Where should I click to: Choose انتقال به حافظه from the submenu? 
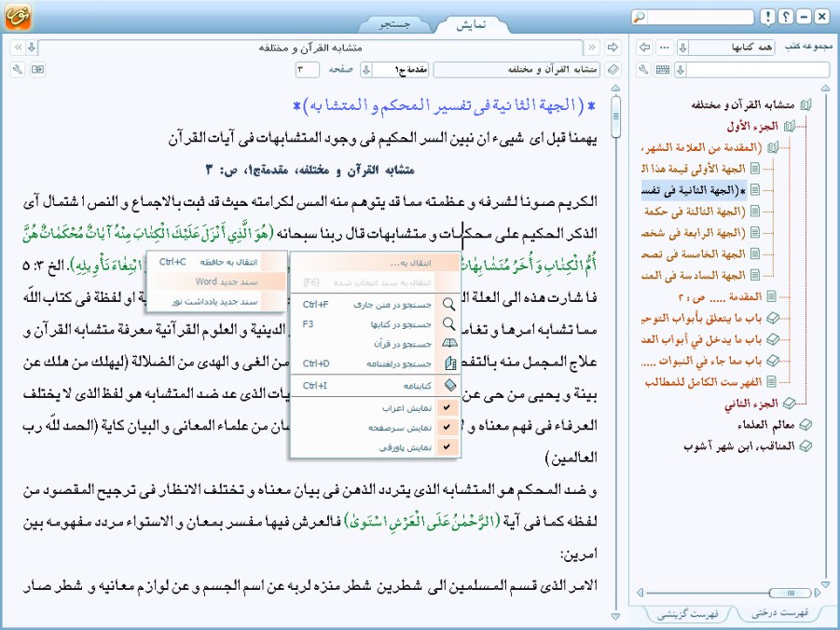(216, 262)
